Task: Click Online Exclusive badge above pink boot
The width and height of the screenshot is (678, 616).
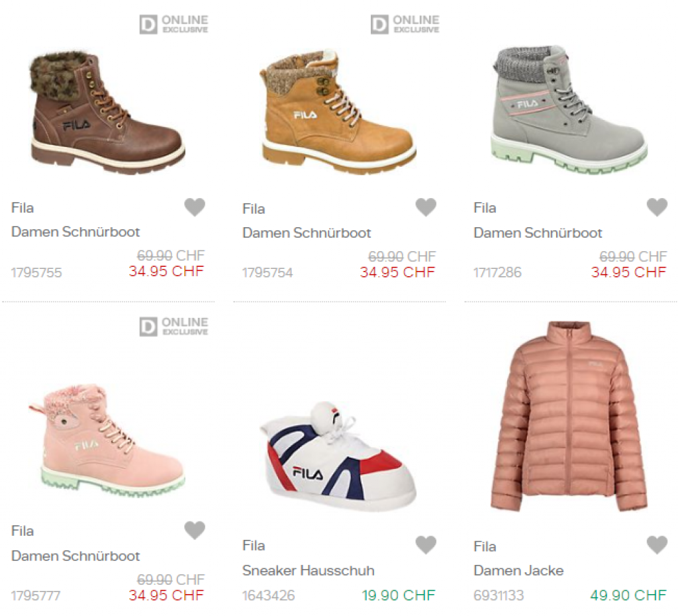Action: coord(174,327)
